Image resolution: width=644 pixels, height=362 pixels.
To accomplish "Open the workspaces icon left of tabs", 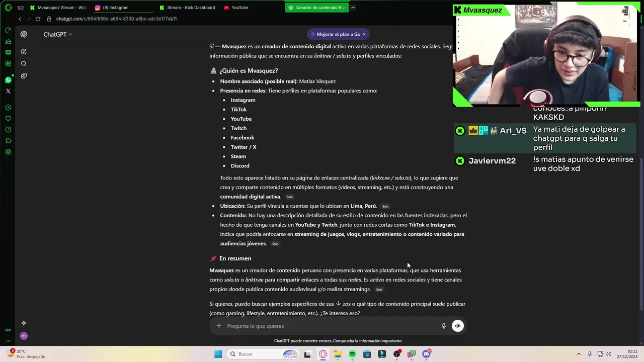I will (x=20, y=8).
